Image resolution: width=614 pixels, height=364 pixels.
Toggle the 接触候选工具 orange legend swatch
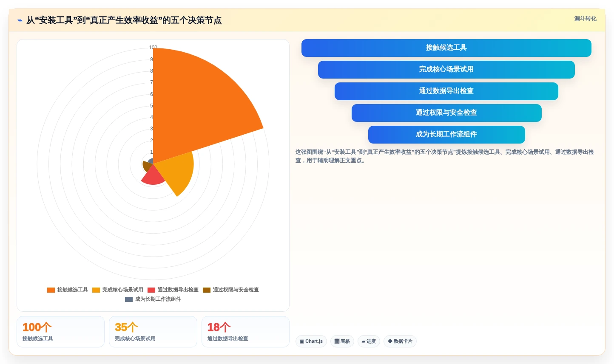click(51, 290)
